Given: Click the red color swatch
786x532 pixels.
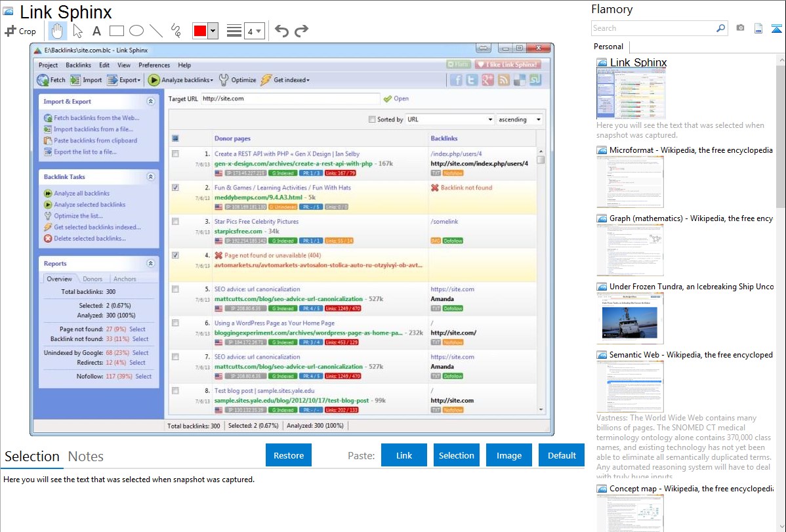Looking at the screenshot, I should pos(200,31).
